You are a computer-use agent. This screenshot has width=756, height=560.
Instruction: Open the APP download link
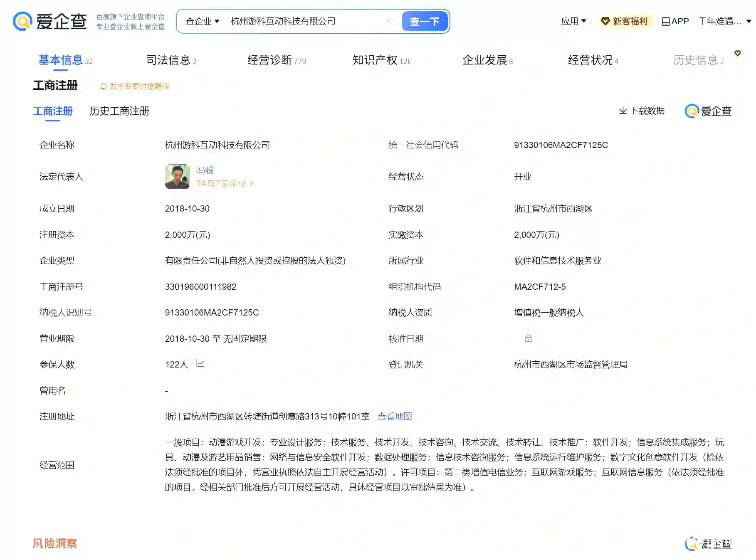(675, 21)
